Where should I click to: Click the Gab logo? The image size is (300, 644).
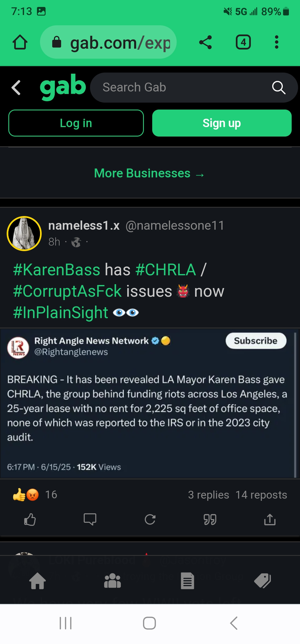tap(63, 87)
